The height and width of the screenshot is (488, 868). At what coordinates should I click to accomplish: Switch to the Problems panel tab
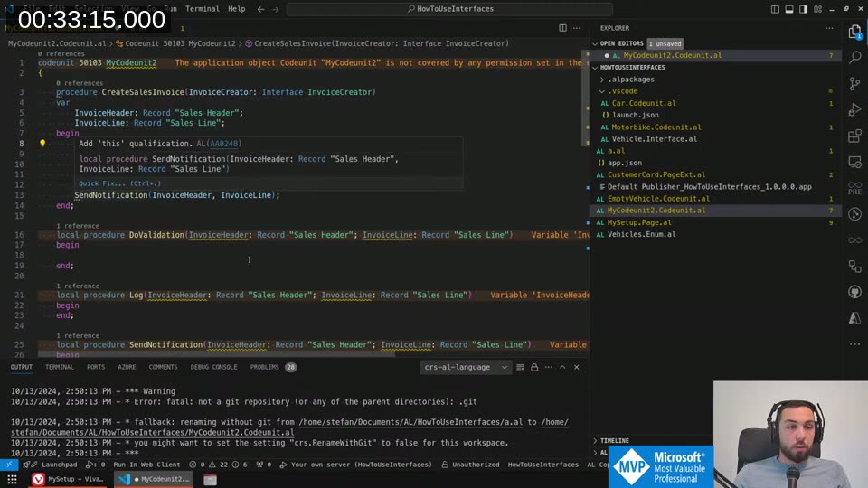(264, 367)
